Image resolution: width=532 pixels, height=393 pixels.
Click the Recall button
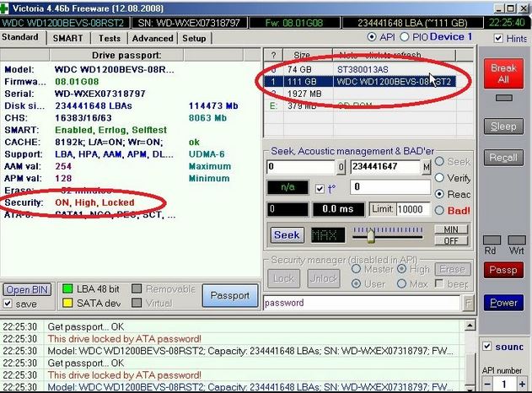point(503,158)
